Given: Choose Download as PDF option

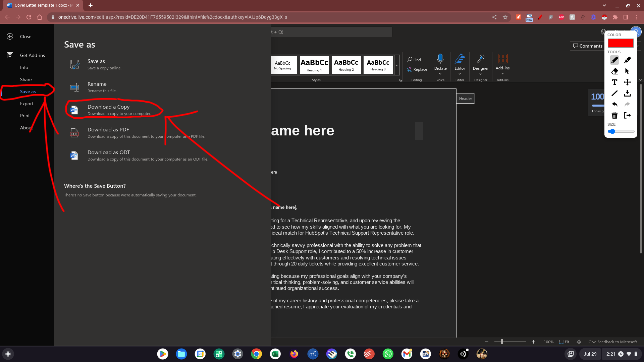Looking at the screenshot, I should [108, 130].
